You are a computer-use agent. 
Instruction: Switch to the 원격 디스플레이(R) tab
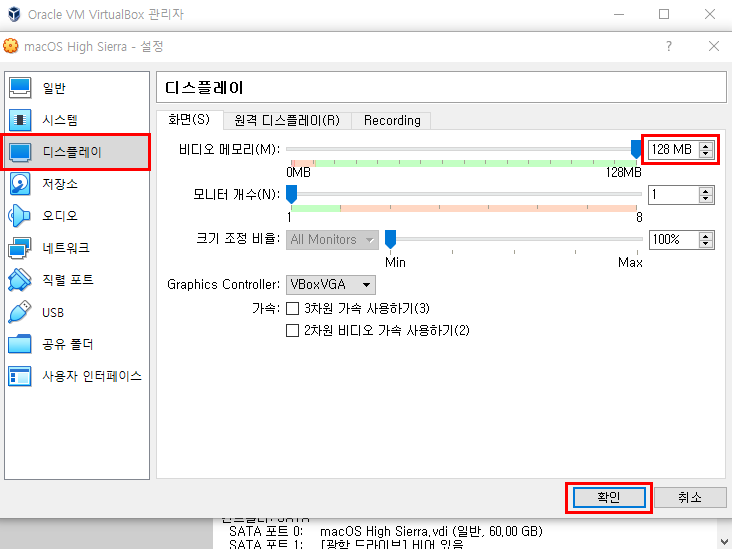pyautogui.click(x=287, y=120)
